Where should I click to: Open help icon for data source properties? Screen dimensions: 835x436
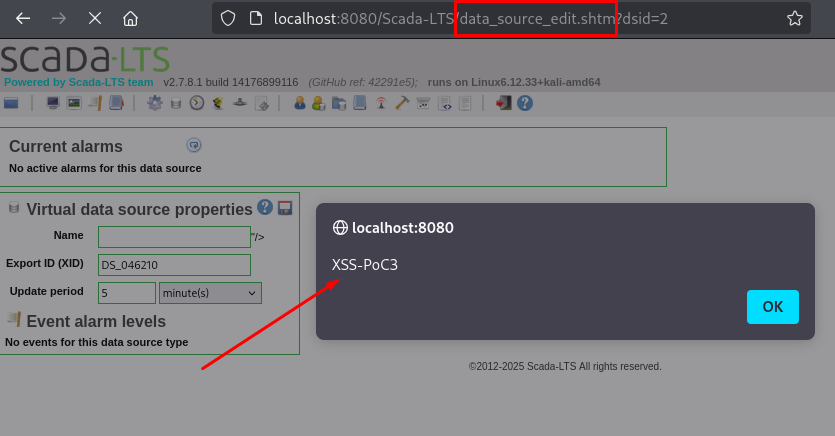tap(265, 207)
